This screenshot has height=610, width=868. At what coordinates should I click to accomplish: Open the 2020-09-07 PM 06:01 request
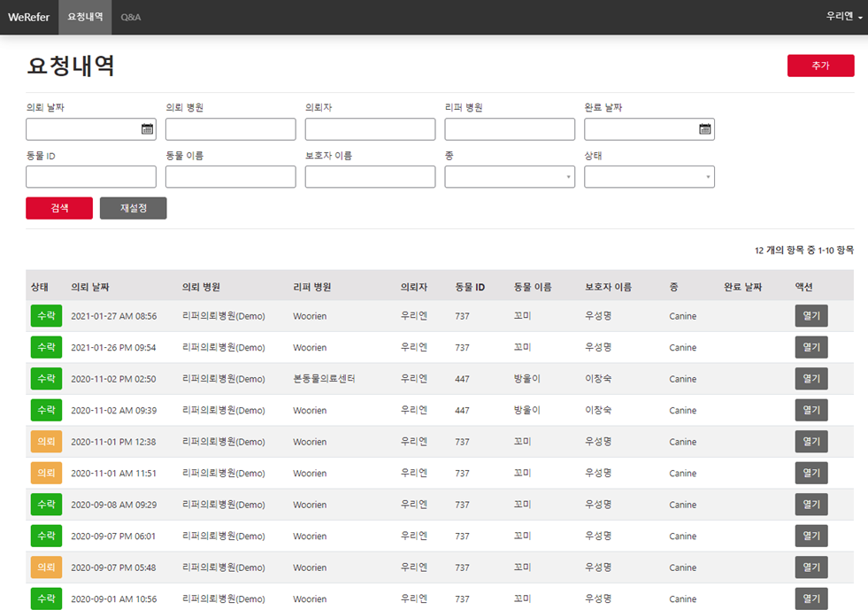[811, 536]
